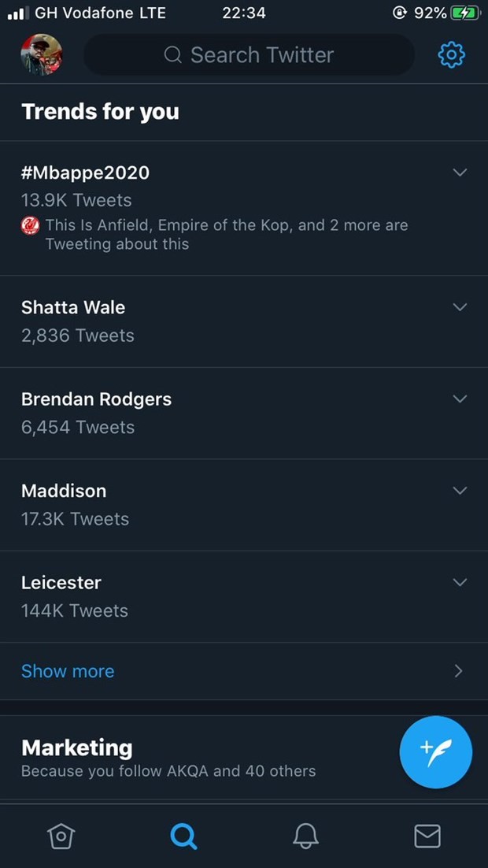Screen dimensions: 488x868
Task: Tap the Show more arrow chevron
Action: tap(459, 671)
